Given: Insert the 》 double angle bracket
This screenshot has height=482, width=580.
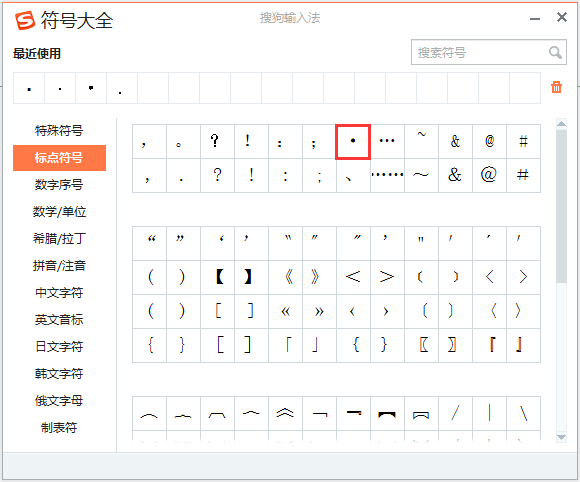Looking at the screenshot, I should point(319,277).
